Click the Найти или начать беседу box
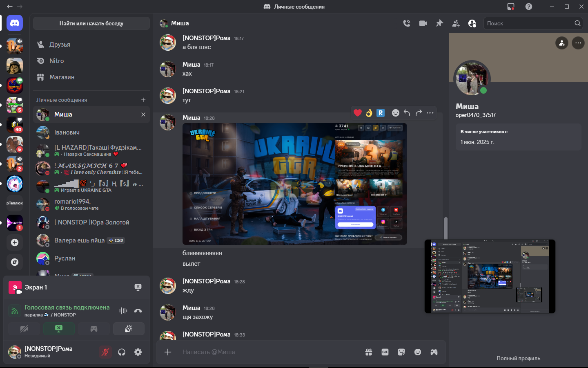 click(91, 23)
